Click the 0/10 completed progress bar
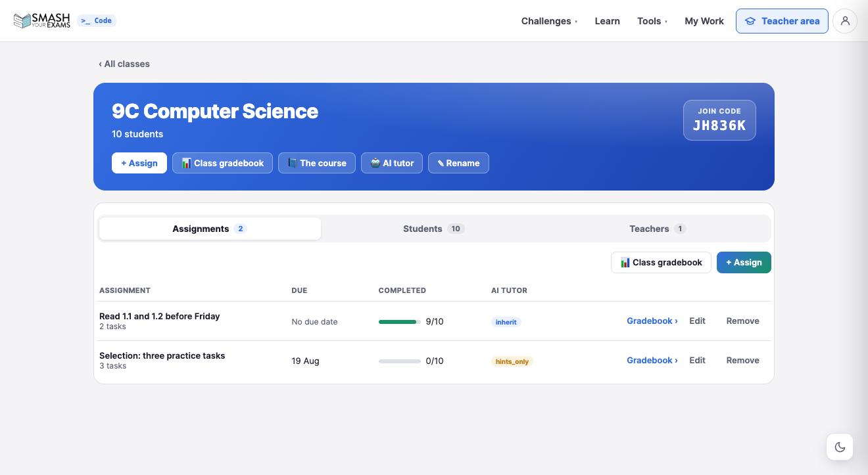The width and height of the screenshot is (868, 475). pos(400,361)
